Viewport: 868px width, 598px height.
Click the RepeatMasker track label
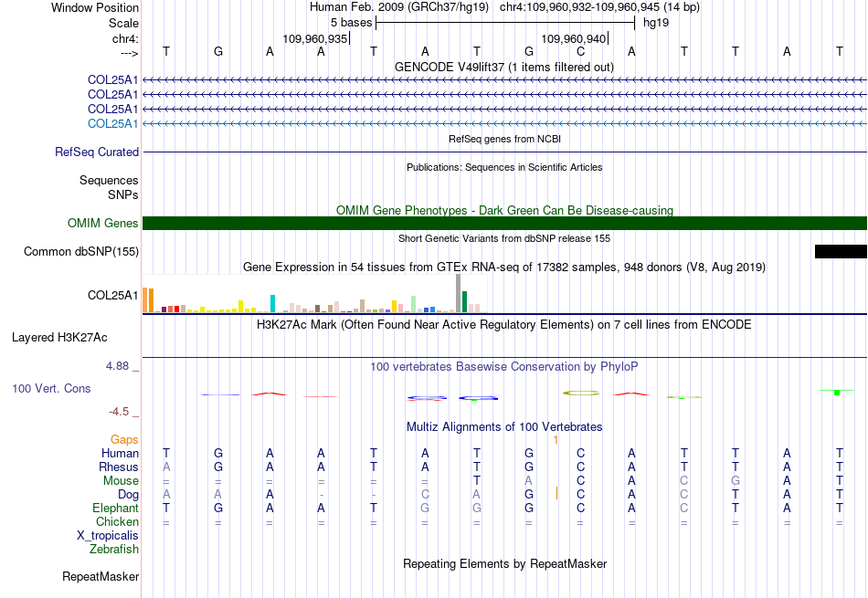click(x=101, y=577)
